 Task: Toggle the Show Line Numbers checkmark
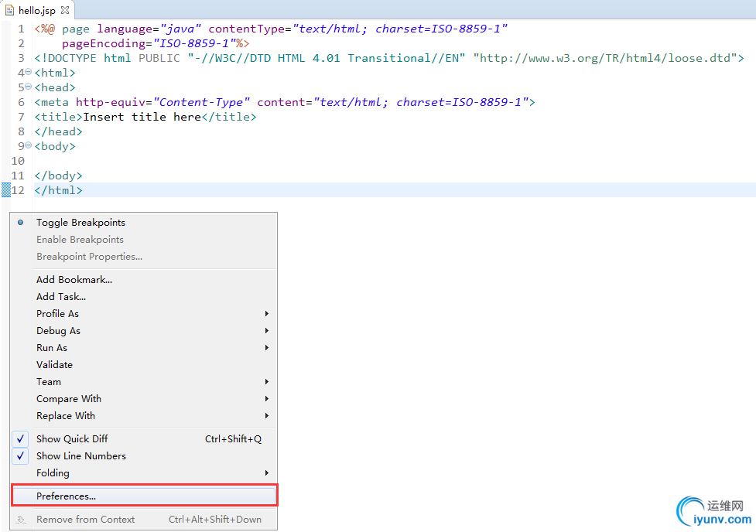(x=20, y=456)
